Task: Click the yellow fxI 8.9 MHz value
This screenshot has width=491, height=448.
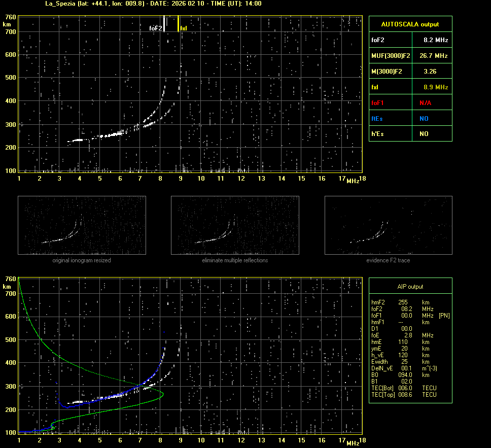Action: click(435, 87)
